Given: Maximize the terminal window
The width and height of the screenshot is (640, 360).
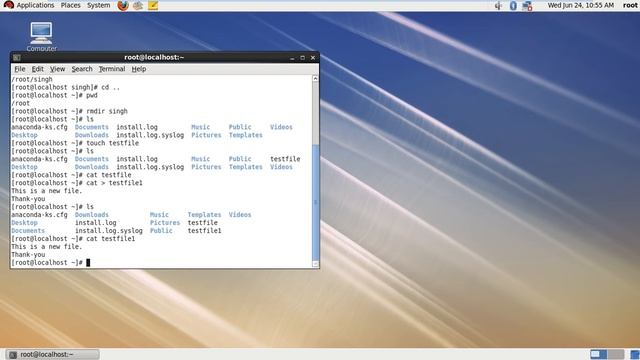Looking at the screenshot, I should coord(302,58).
